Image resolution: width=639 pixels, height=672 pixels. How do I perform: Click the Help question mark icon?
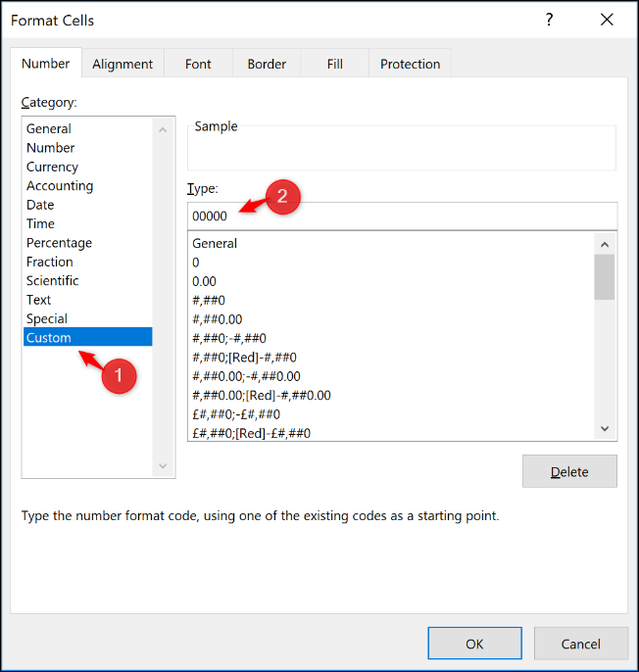549,20
